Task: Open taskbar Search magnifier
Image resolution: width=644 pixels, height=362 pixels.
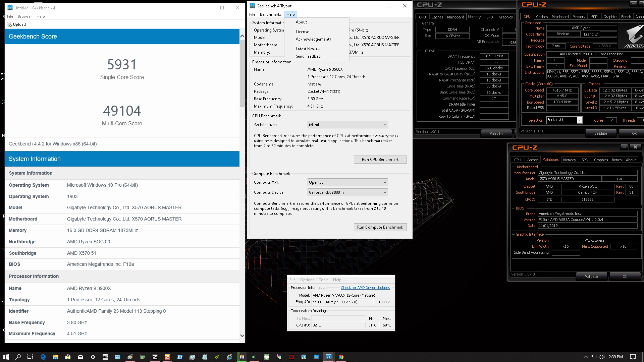Action: coord(18,357)
